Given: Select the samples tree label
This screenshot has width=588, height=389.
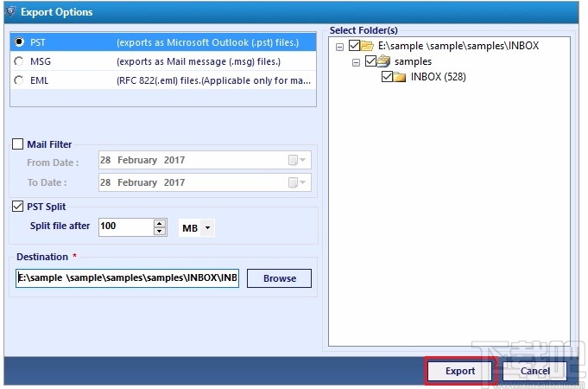Looking at the screenshot, I should pos(413,61).
